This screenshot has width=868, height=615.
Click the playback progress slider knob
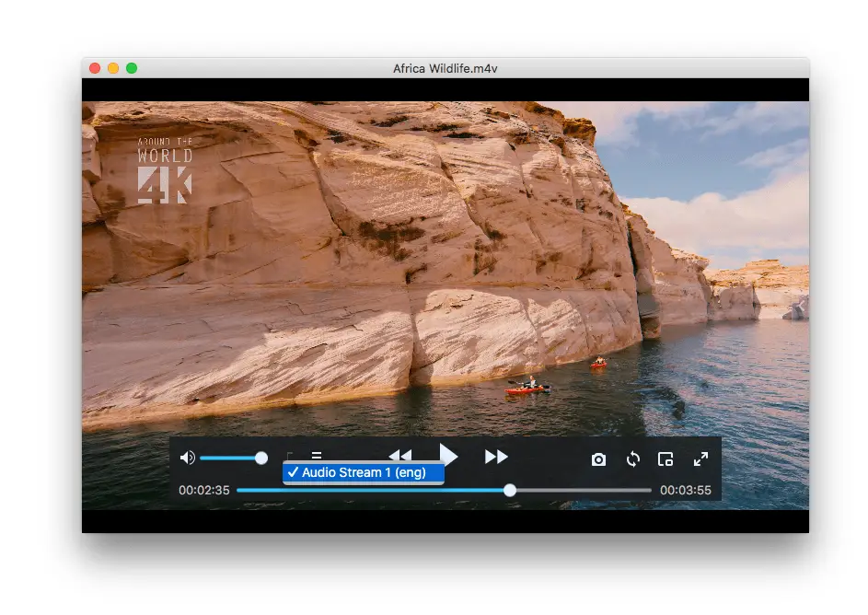point(510,490)
